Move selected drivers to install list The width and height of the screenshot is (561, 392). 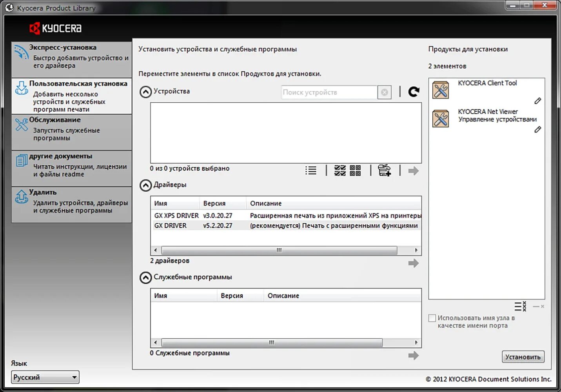tap(414, 263)
